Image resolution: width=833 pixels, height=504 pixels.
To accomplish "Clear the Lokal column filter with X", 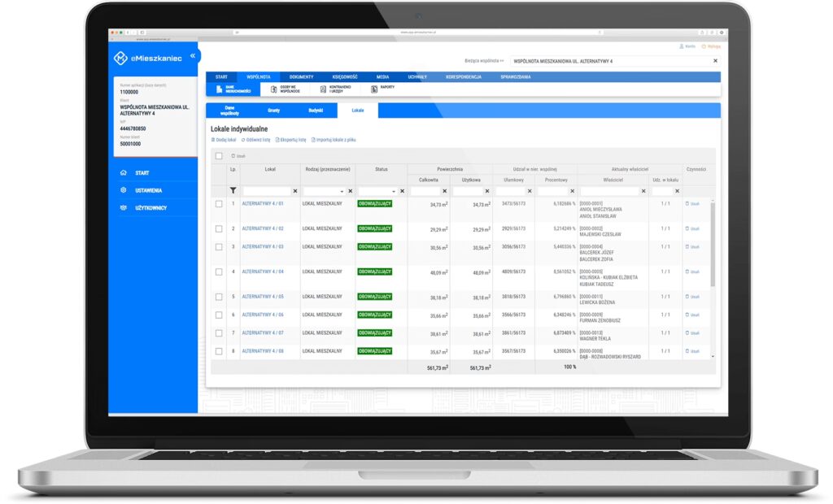I will (294, 191).
